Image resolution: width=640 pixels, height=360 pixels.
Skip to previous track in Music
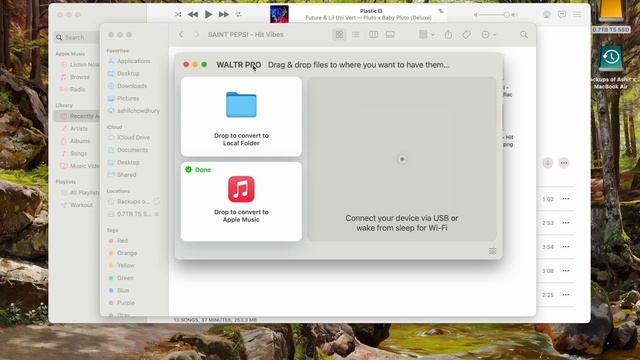point(193,15)
